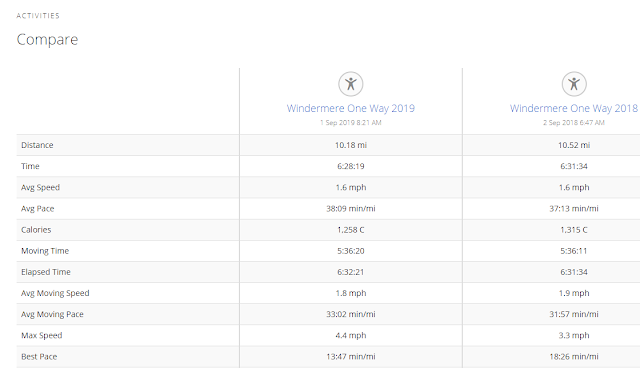640x368 pixels.
Task: Click the Best Pace row label
Action: (39, 357)
